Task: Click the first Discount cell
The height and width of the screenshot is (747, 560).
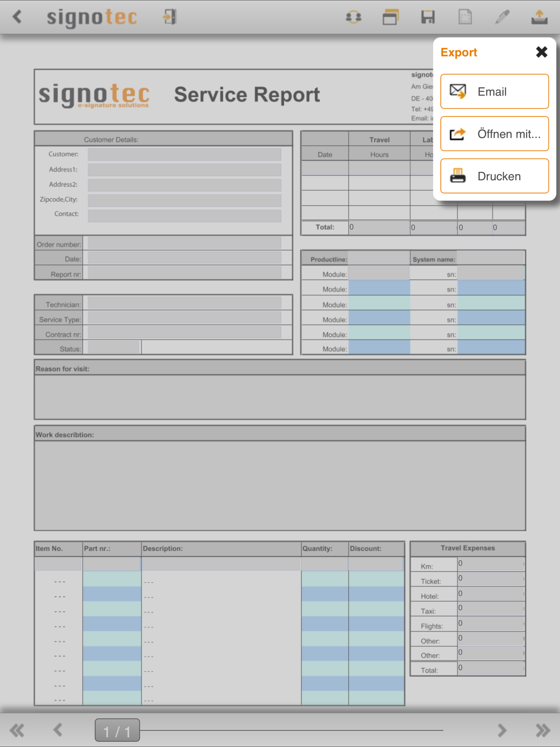Action: pyautogui.click(x=376, y=564)
